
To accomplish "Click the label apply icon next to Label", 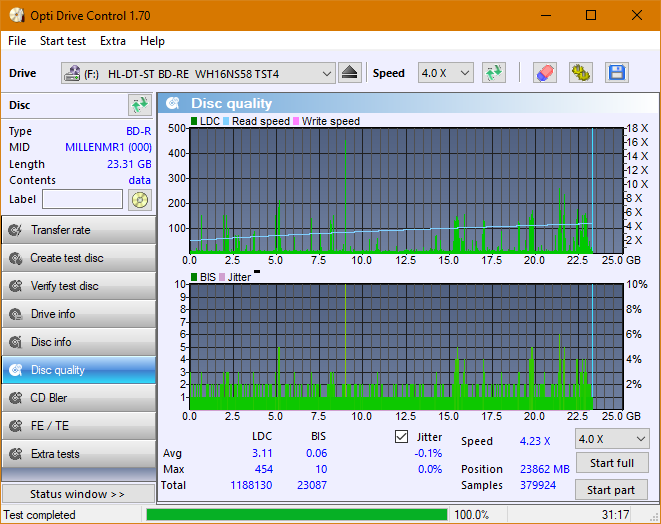I will tap(139, 199).
